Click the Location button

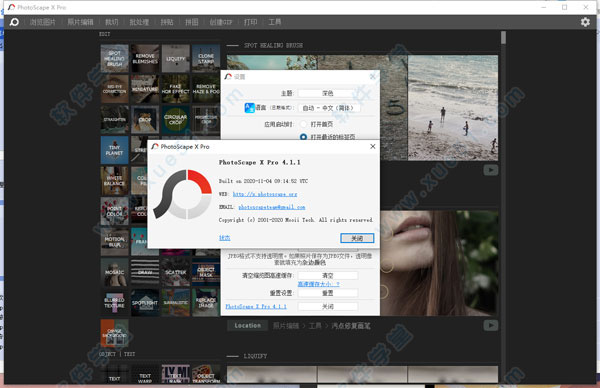[x=248, y=326]
